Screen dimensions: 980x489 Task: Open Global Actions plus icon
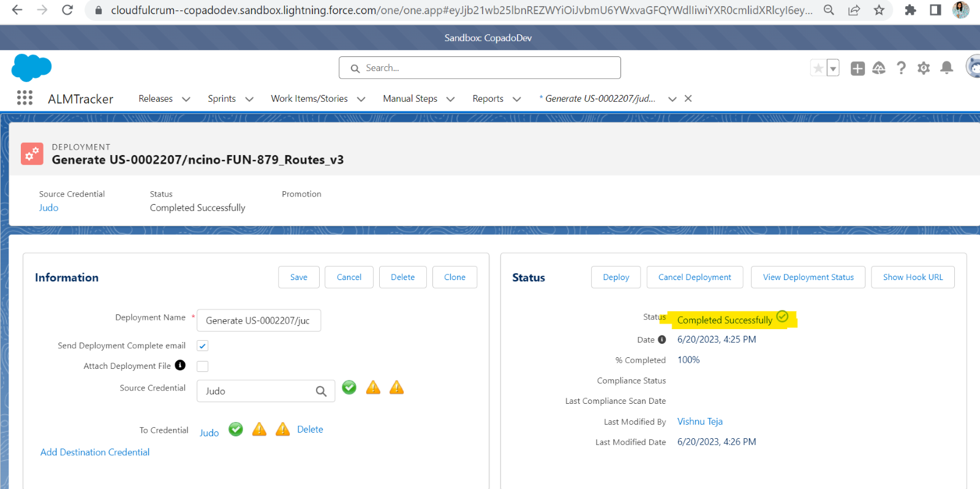858,68
